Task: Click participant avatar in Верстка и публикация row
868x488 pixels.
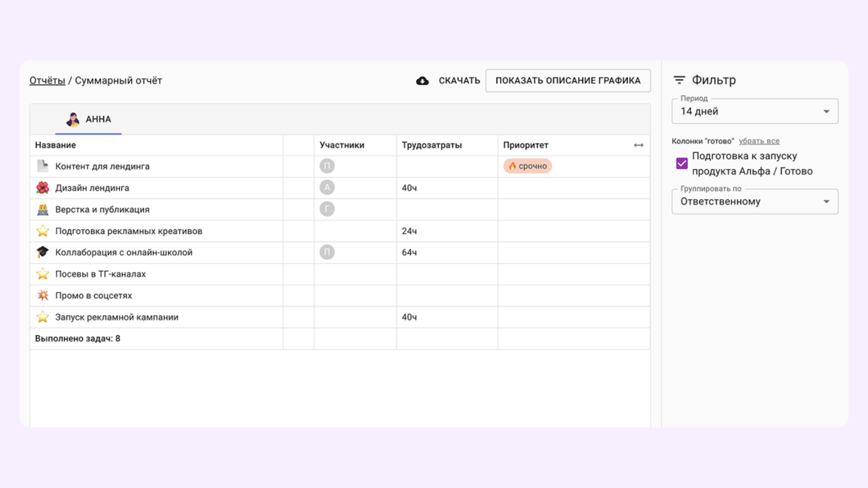Action: (327, 209)
